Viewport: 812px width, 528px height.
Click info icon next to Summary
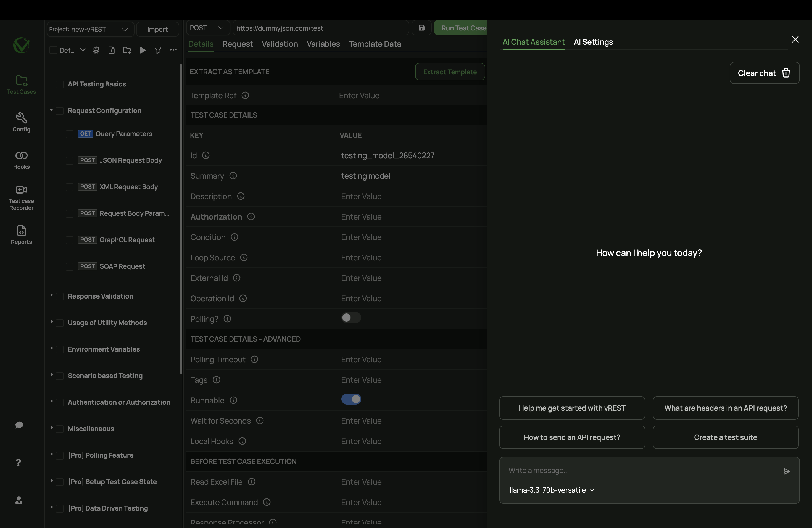point(233,176)
